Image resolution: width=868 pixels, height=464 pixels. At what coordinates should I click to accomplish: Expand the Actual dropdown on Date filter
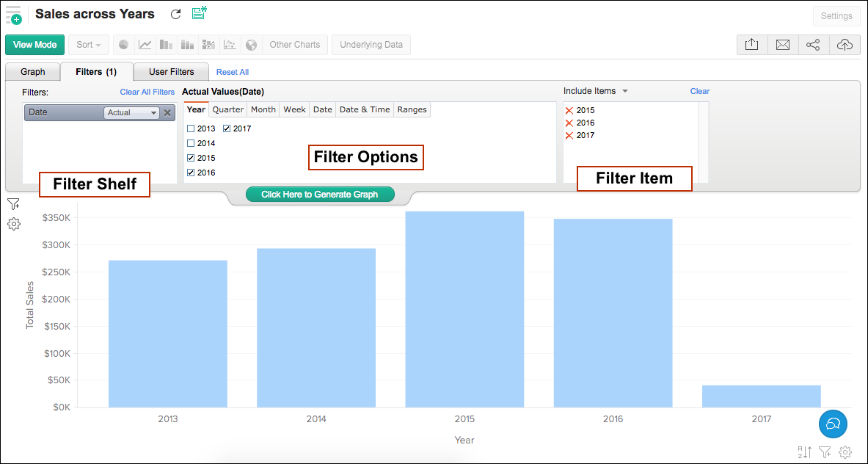pos(132,112)
